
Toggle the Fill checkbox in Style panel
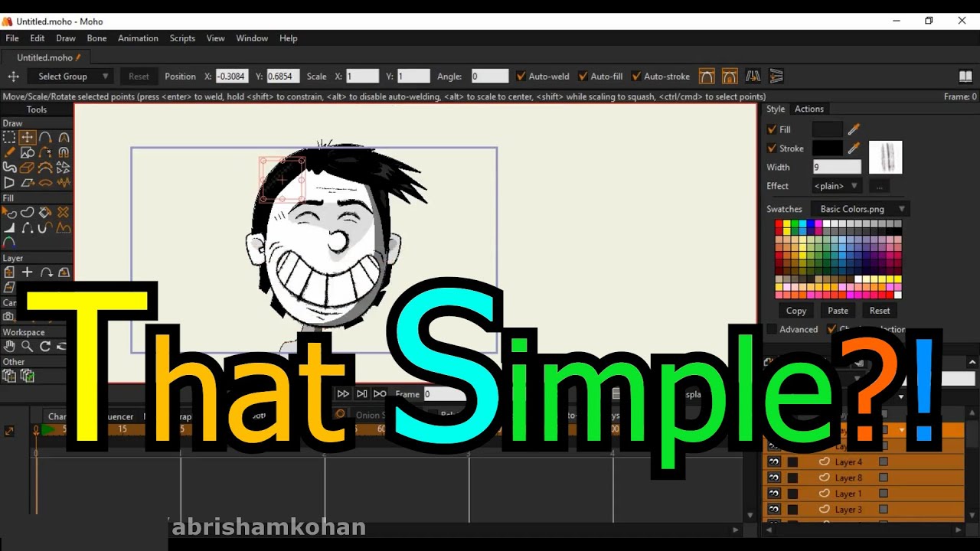click(772, 129)
